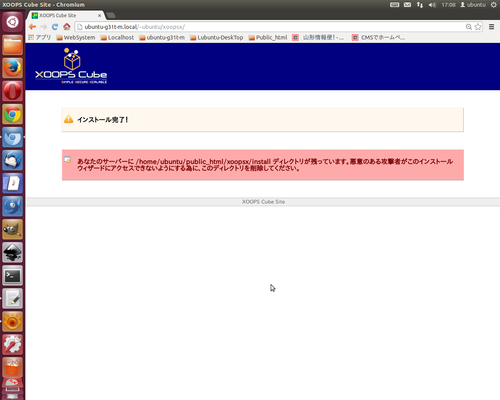The image size is (500, 400).
Task: Open the Public_html bookmark folder
Action: [268, 37]
